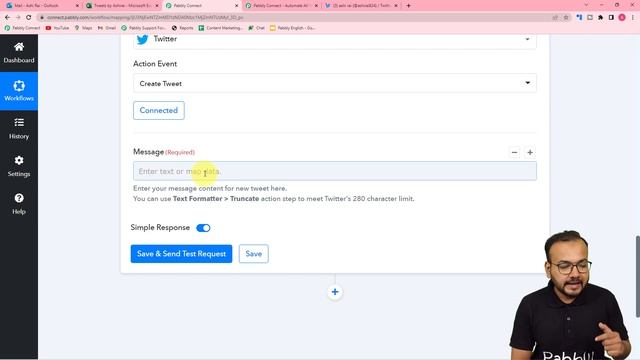Open the Chrome profile avatar
This screenshot has width=640, height=360.
[622, 18]
